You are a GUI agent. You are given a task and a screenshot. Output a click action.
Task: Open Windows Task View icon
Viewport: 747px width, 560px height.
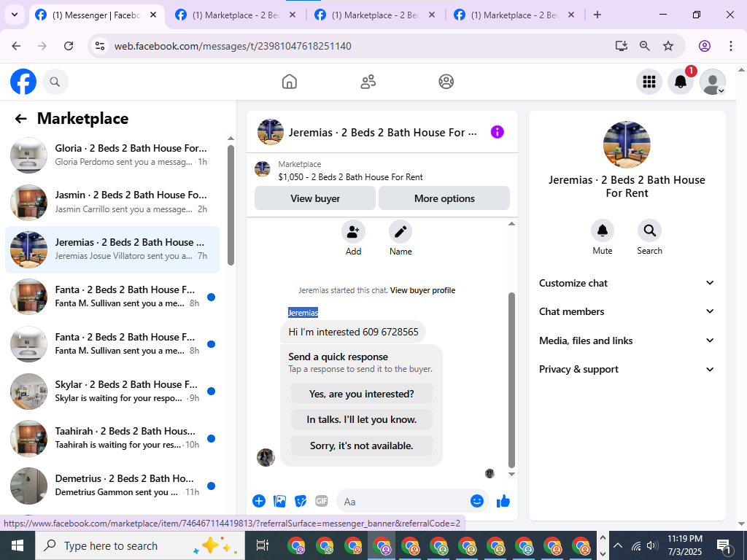pyautogui.click(x=263, y=545)
